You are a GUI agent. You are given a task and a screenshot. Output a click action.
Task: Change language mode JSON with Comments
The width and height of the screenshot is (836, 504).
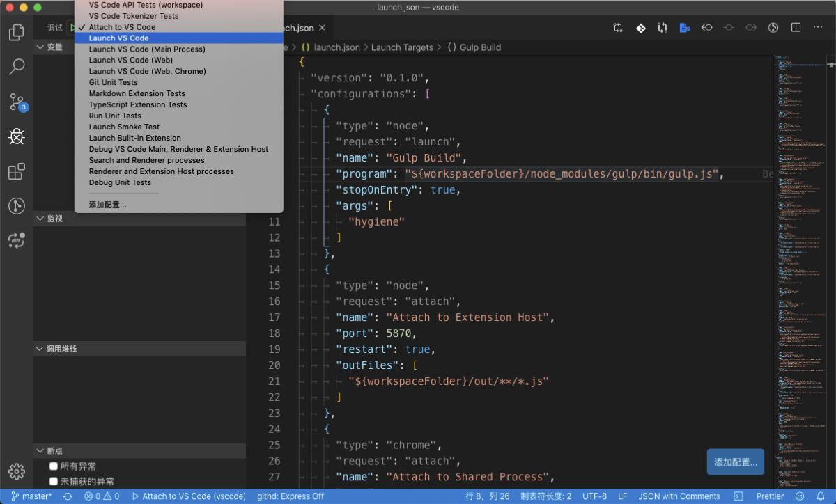[679, 496]
